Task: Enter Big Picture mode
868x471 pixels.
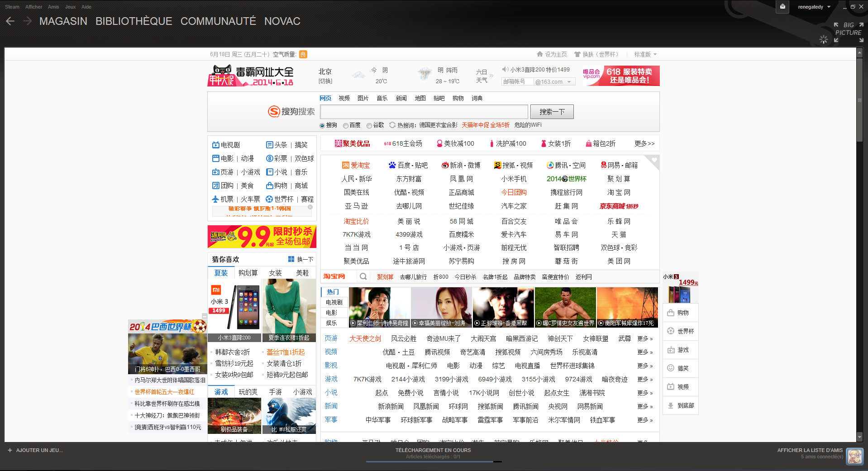Action: (849, 33)
